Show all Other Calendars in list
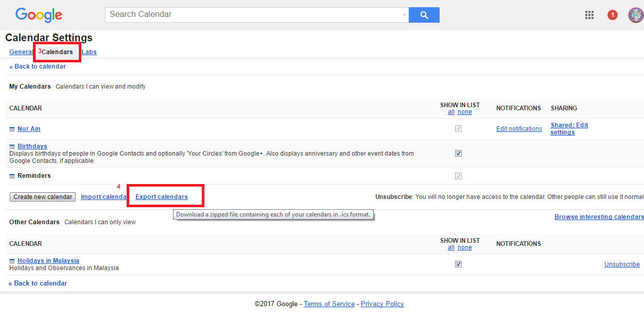 point(451,247)
